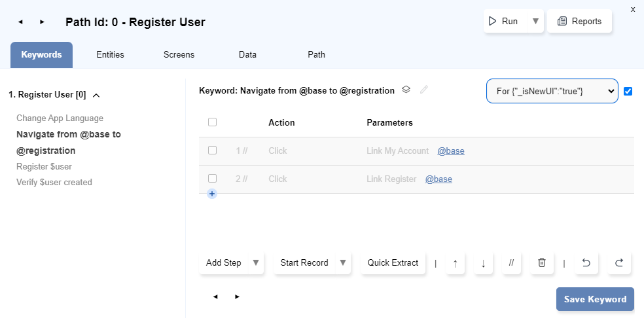
Task: Click the pencil edit icon near keyword title
Action: [424, 90]
